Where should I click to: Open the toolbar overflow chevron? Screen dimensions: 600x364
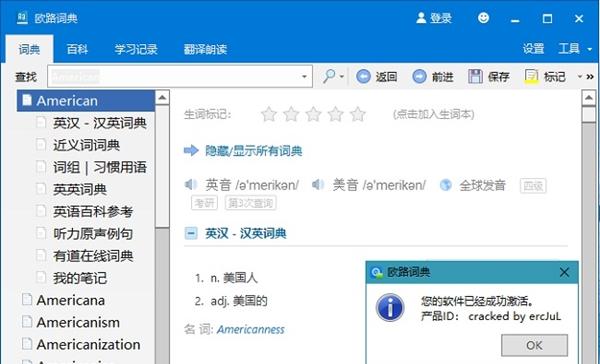[x=590, y=77]
